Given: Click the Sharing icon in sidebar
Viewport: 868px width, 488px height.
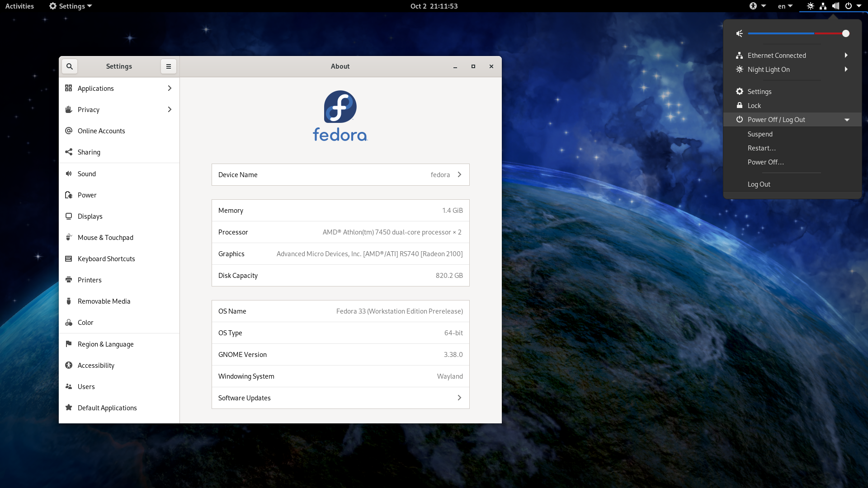Looking at the screenshot, I should pyautogui.click(x=69, y=152).
